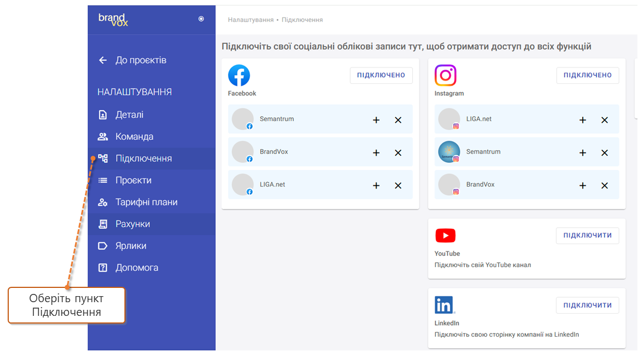Screen dimensions: 644x357
Task: Click the Instagram logo icon
Action: pyautogui.click(x=446, y=75)
